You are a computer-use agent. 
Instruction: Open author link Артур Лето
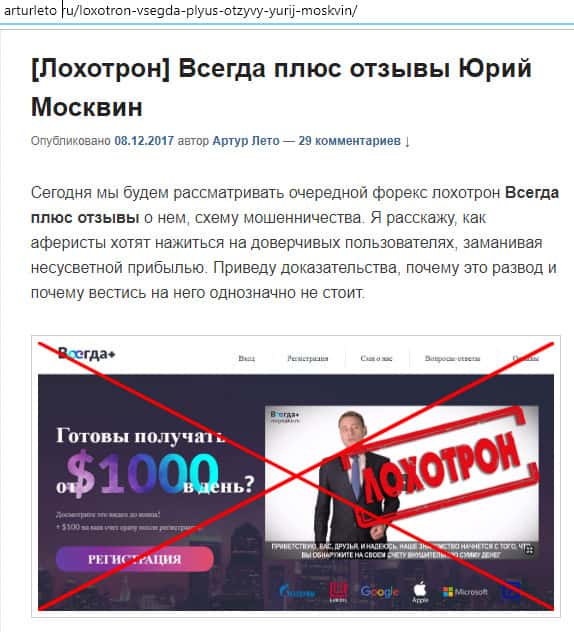[x=246, y=141]
